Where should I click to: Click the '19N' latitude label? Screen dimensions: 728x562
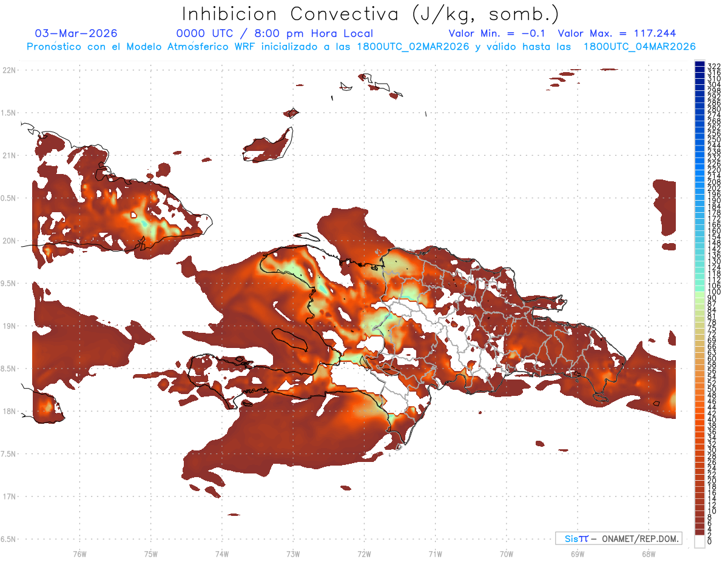pos(8,326)
